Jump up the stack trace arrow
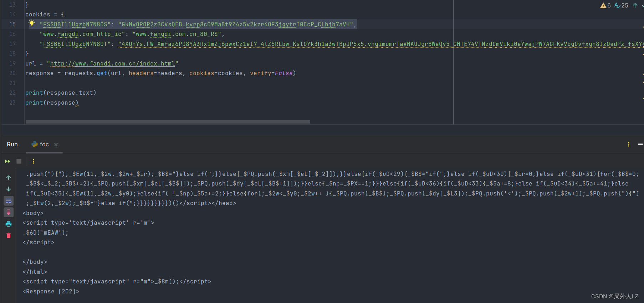644x303 pixels. tap(9, 178)
